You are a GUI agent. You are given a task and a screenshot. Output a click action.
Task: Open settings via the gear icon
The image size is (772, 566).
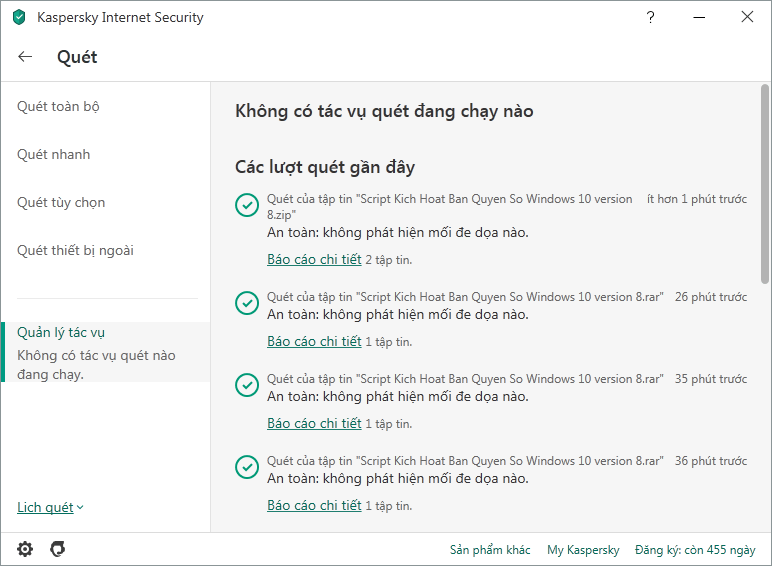click(x=25, y=549)
